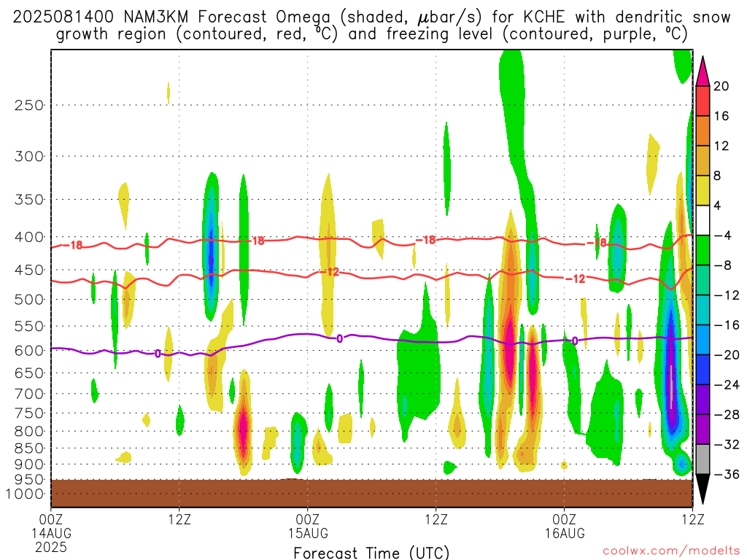Click the yellow 4 to 8 colorbar swatch
Screen dimensions: 747x560
click(703, 190)
